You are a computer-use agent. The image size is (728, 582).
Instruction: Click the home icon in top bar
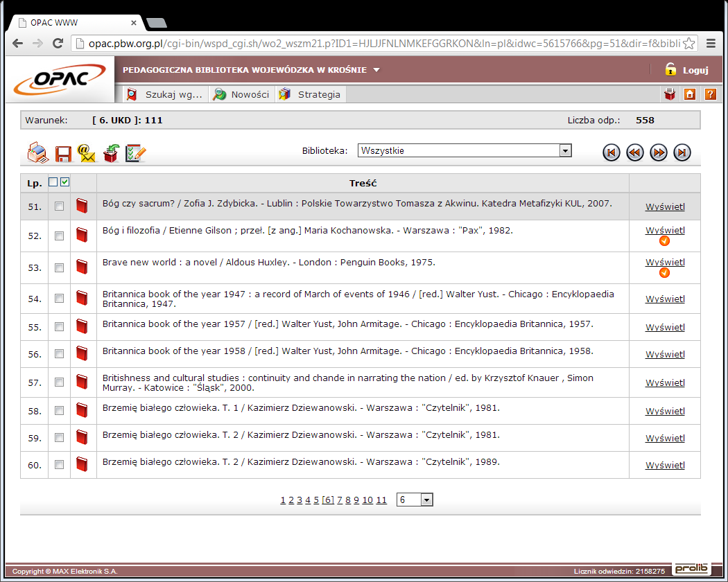click(x=690, y=94)
